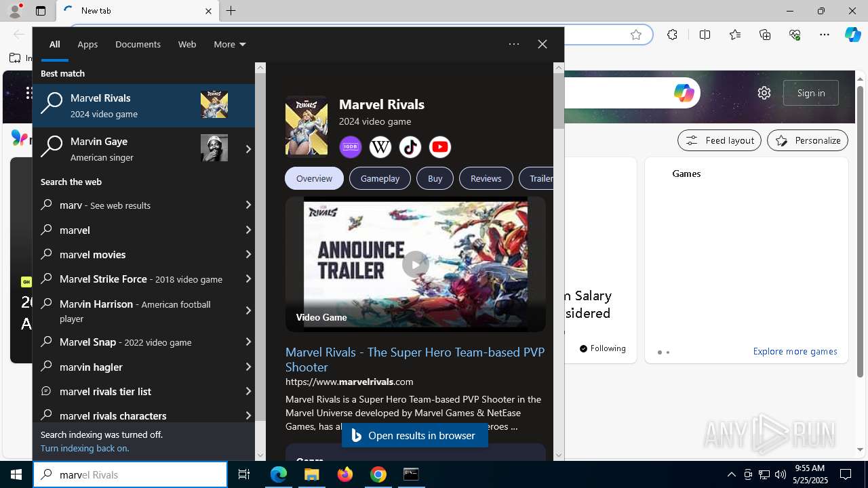868x488 pixels.
Task: Open the terminal app on the taskbar
Action: [411, 474]
